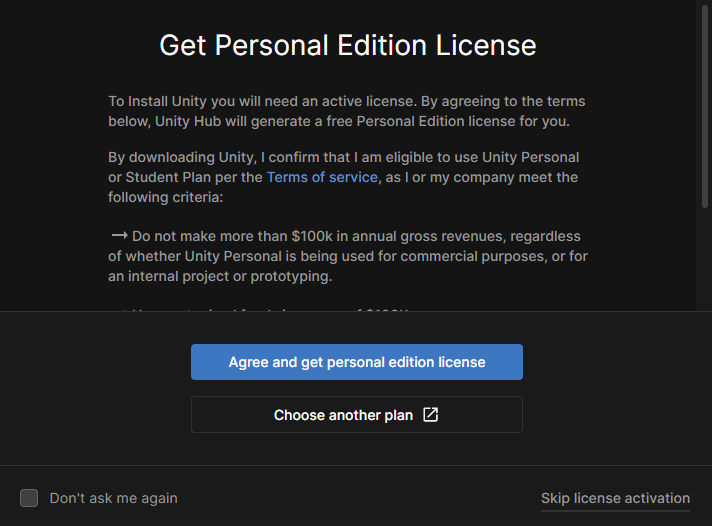Click the license scrollbar track below the thumb
Image resolution: width=712 pixels, height=526 pixels.
704,260
